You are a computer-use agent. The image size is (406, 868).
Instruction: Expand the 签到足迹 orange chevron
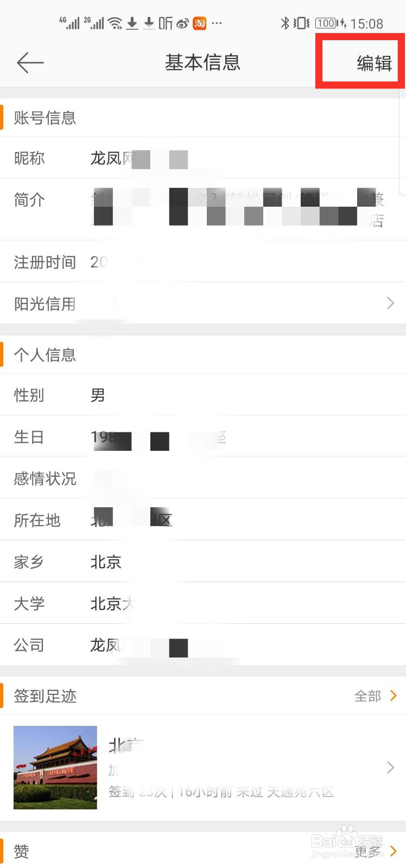(394, 696)
